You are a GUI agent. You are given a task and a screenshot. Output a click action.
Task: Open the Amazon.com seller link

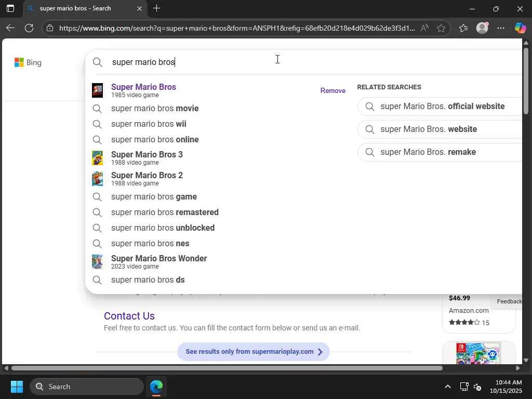pos(469,311)
